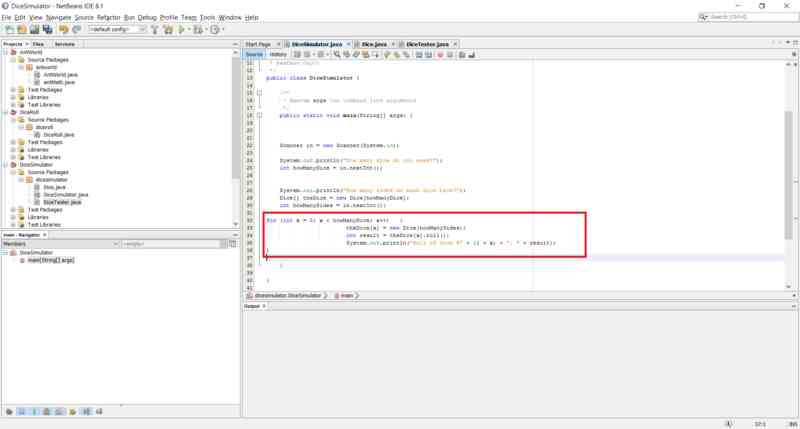The image size is (800, 429).
Task: Select DiceRoll.java in the project tree
Action: click(x=59, y=135)
